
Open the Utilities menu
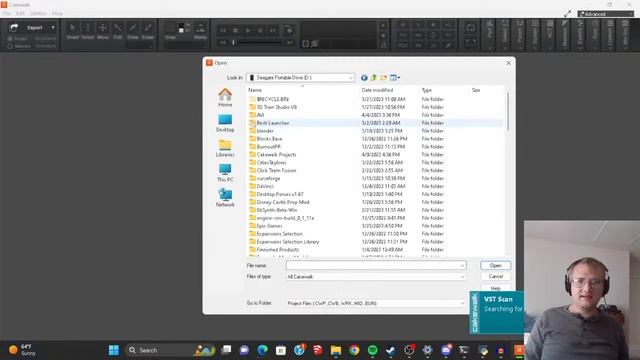point(38,13)
